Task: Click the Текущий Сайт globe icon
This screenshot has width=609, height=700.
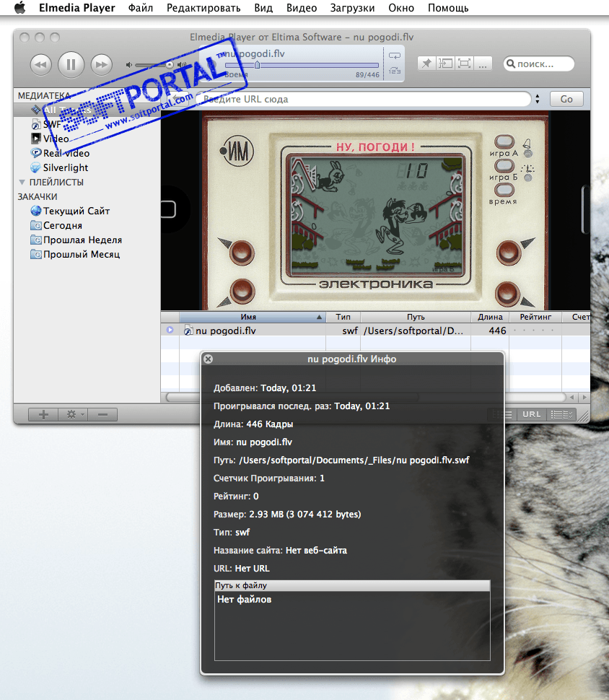Action: [36, 211]
